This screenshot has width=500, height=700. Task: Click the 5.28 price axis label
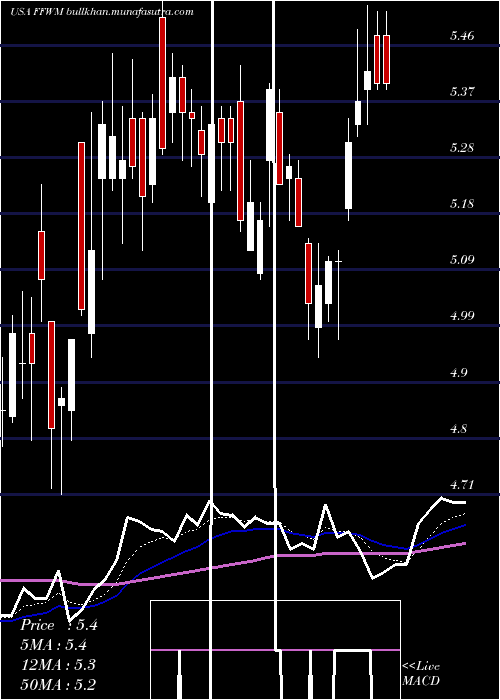tap(462, 148)
